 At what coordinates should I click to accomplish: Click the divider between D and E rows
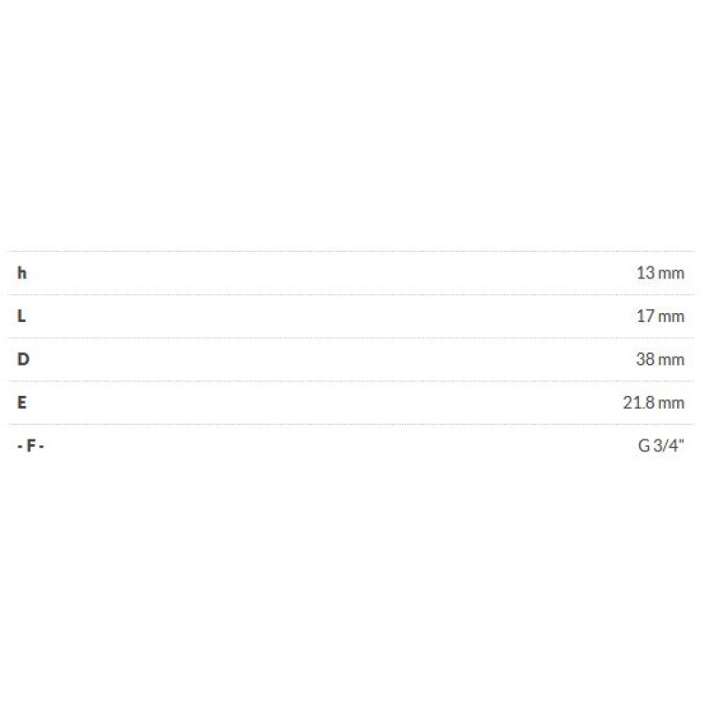pos(350,381)
